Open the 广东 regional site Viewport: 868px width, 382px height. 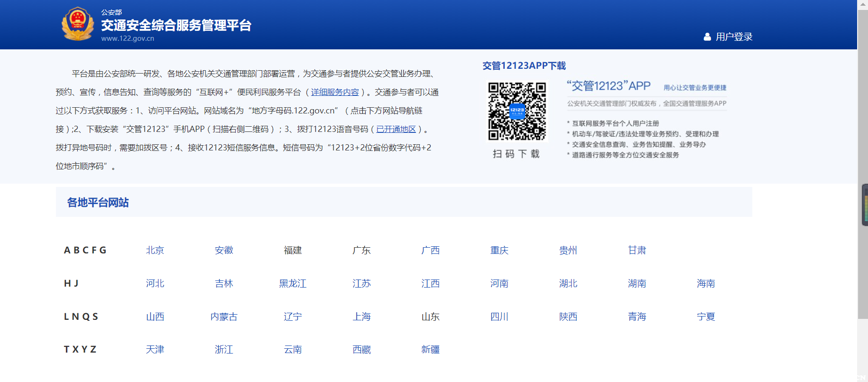(x=361, y=250)
